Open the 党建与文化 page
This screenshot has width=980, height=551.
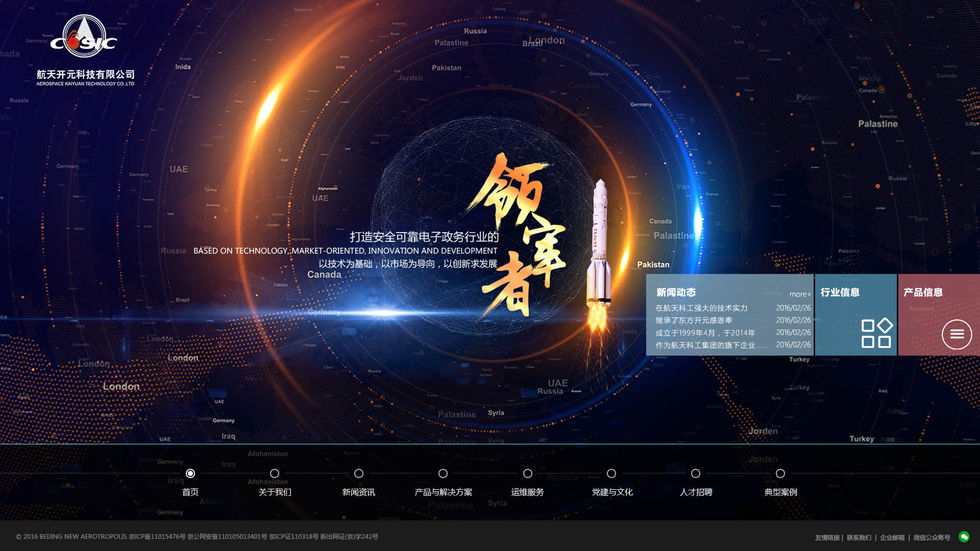(x=611, y=492)
